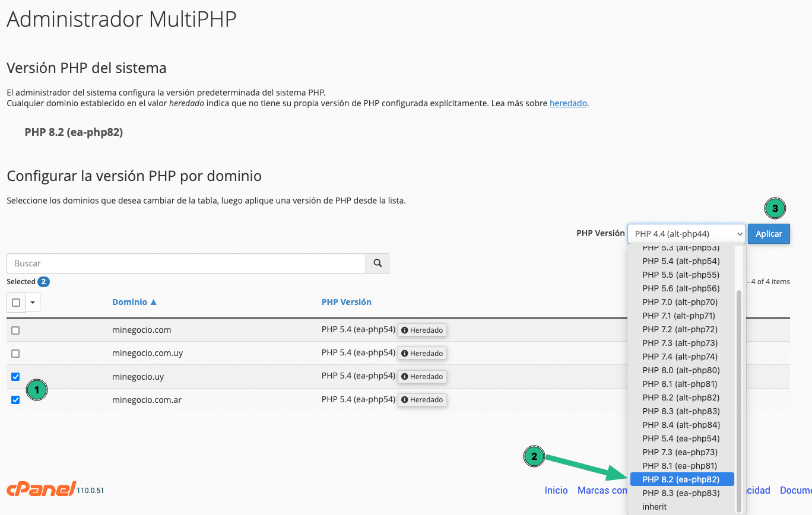Check the minegocio.com row checkbox

tap(15, 330)
